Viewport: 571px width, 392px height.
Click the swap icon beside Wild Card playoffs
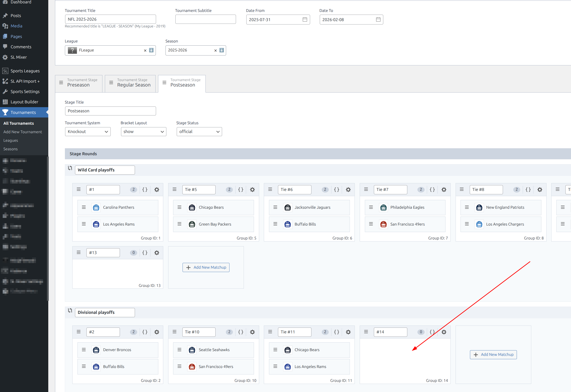tap(70, 168)
